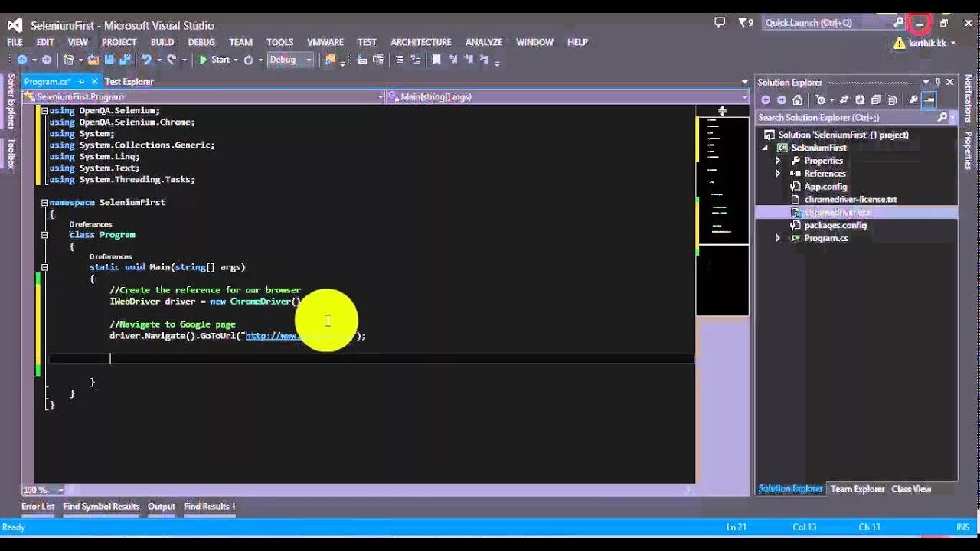Open the Debug configuration dropdown
This screenshot has height=551, width=980.
(x=291, y=60)
